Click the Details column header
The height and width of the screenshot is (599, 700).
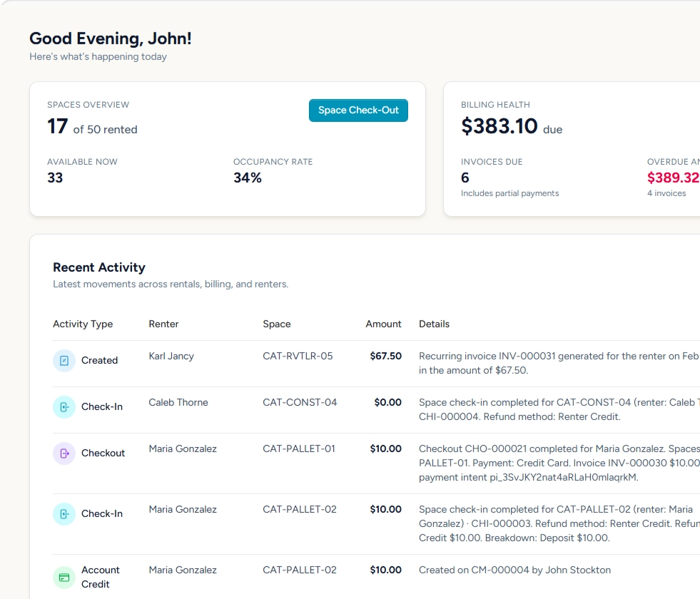tap(434, 324)
